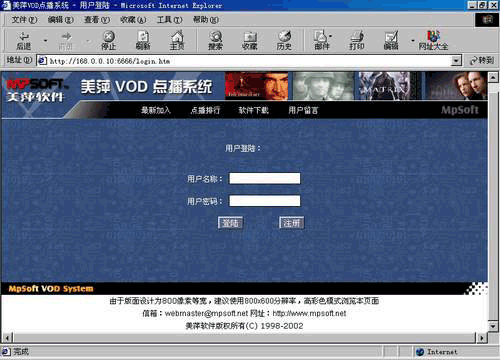Open the 工具(T) menu
The width and height of the screenshot is (500, 360).
170,20
